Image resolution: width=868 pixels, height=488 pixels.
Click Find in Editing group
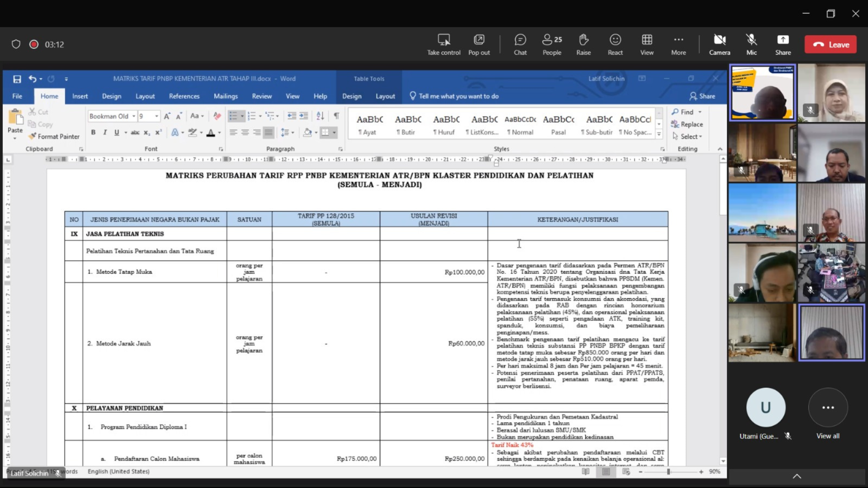point(683,112)
